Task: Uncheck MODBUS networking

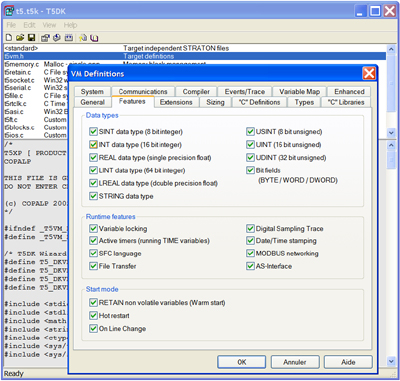Action: click(250, 253)
